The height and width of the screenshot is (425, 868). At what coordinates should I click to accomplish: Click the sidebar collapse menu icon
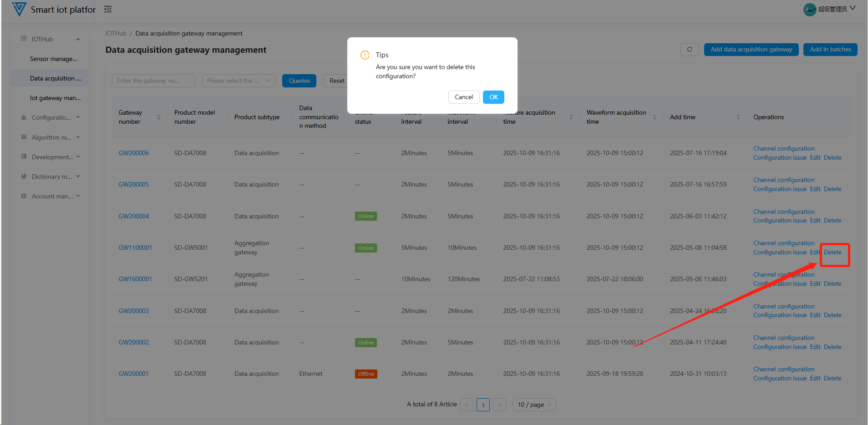(108, 9)
